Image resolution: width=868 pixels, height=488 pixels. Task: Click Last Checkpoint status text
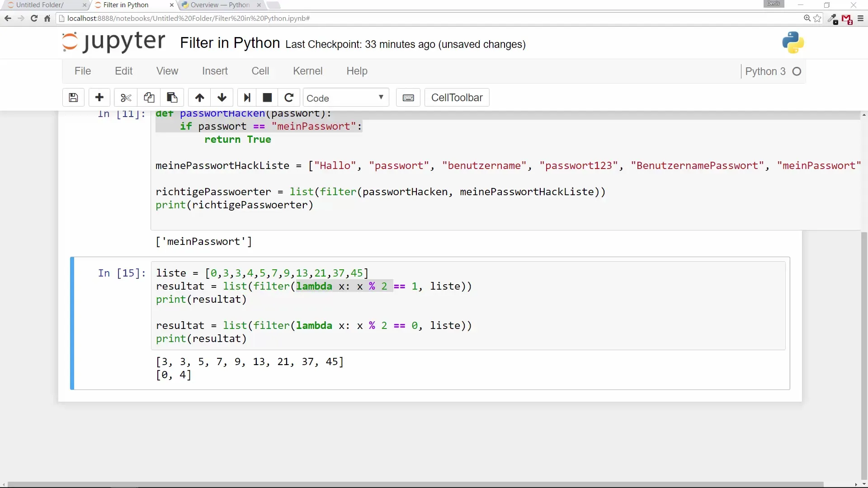click(406, 44)
